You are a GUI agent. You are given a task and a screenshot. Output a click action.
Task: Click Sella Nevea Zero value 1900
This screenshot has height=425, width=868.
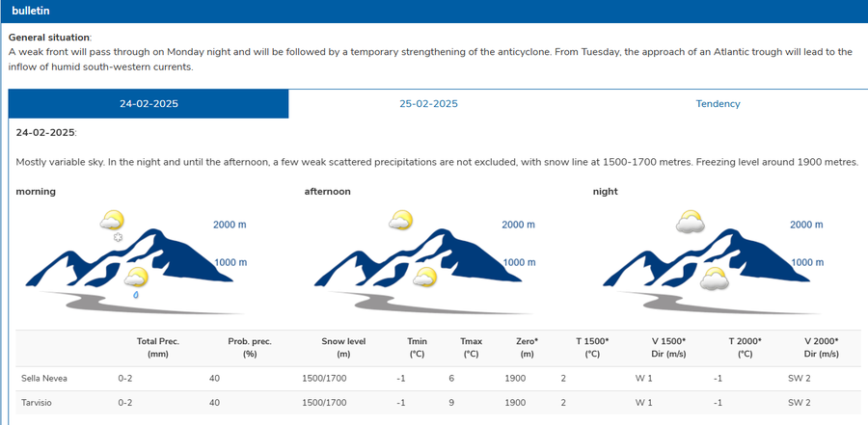click(x=515, y=379)
